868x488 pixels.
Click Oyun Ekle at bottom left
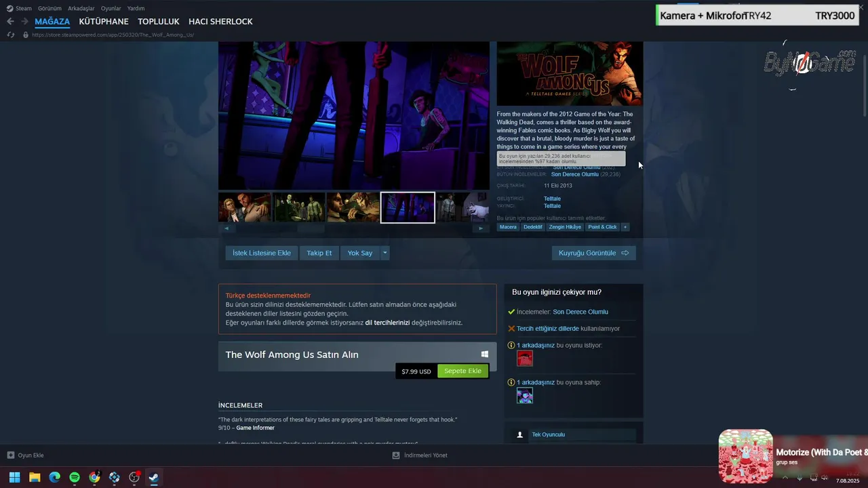pyautogui.click(x=26, y=455)
